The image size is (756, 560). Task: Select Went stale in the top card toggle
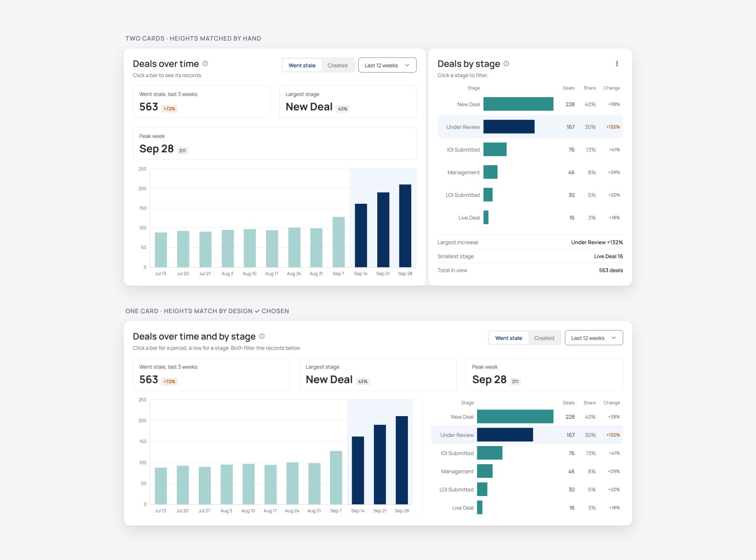(x=302, y=65)
